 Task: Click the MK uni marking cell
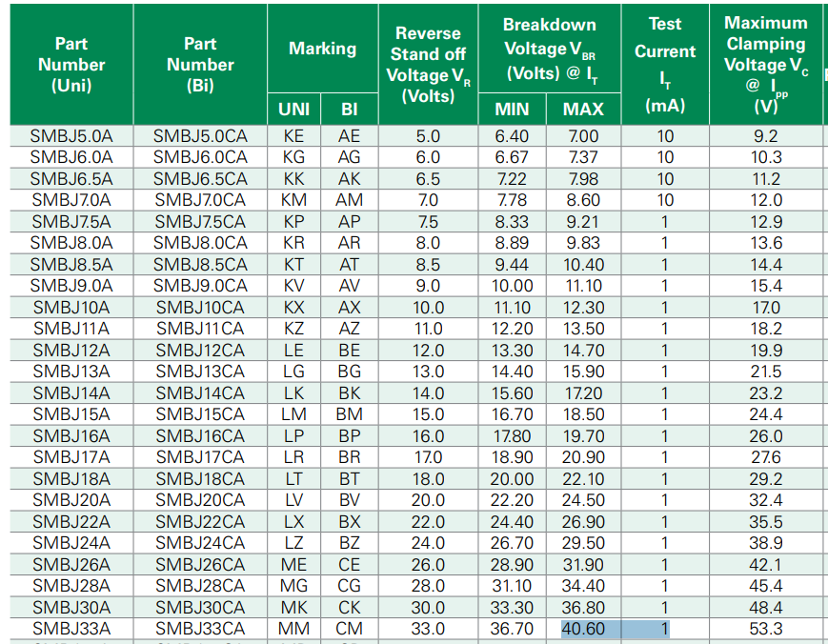(x=293, y=608)
